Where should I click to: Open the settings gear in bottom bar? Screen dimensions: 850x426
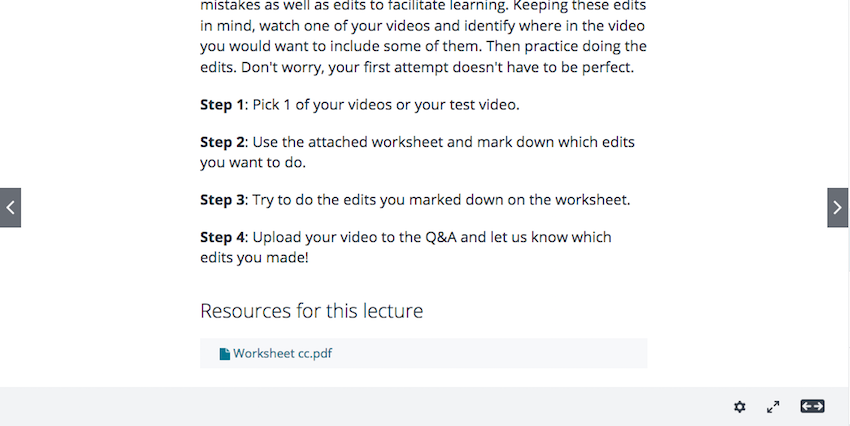pyautogui.click(x=740, y=407)
